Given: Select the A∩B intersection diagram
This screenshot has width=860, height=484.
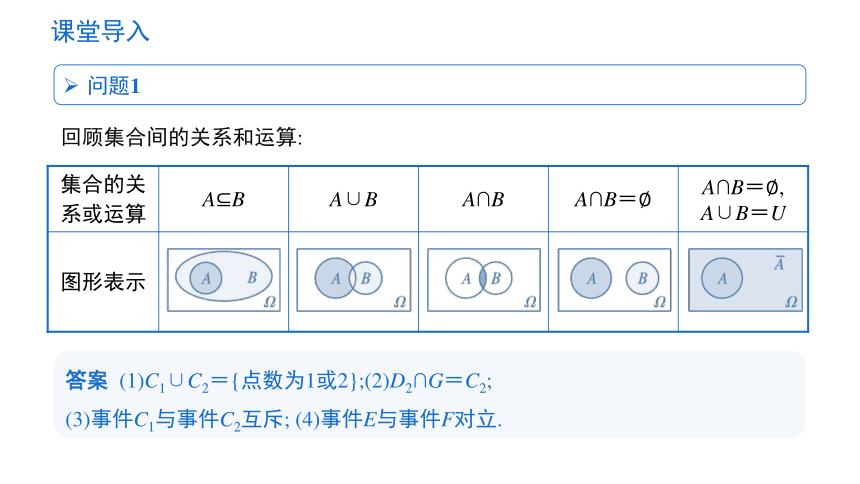Looking at the screenshot, I should coord(484,280).
